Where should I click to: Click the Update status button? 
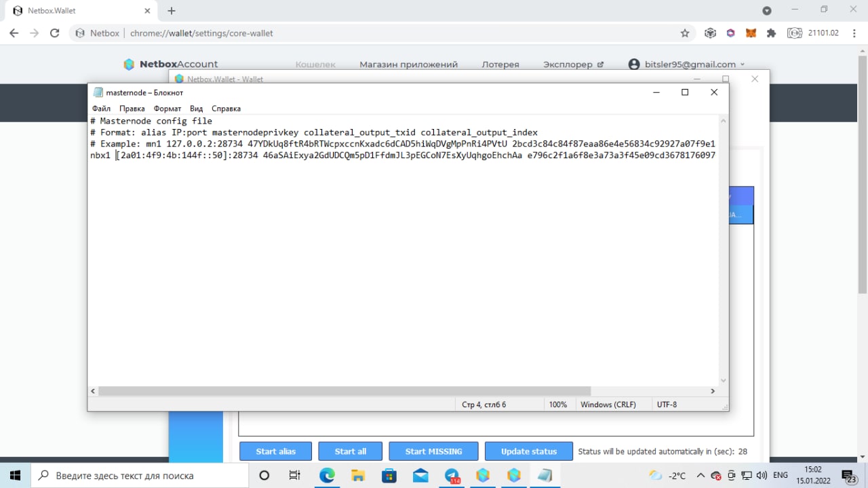(529, 451)
